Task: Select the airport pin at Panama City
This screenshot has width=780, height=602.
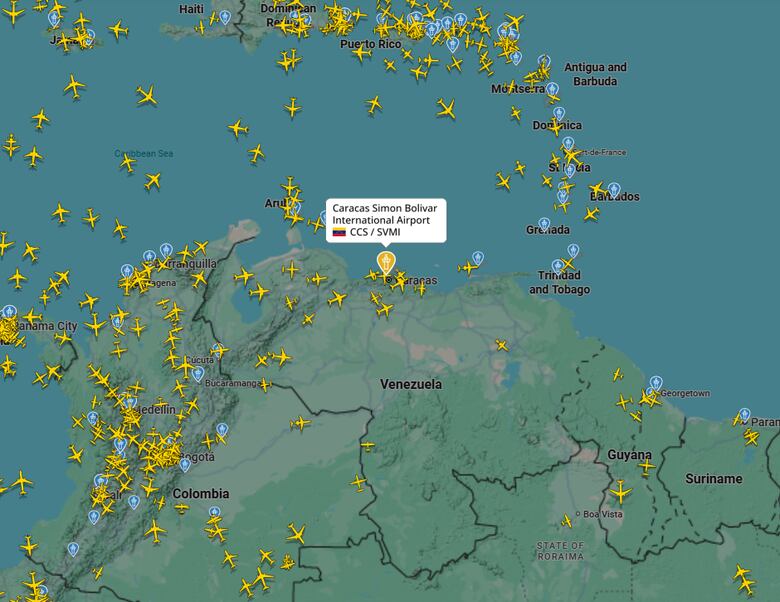Action: tap(9, 312)
